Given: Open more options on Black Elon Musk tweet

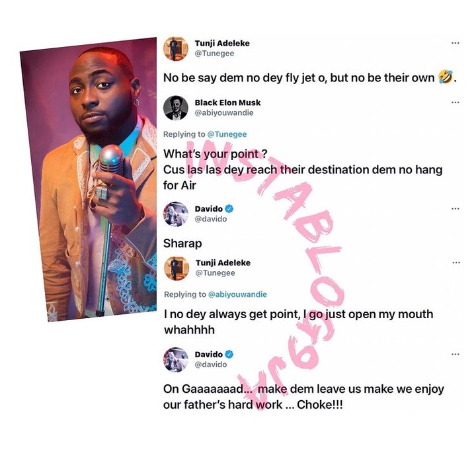Looking at the screenshot, I should point(455,103).
